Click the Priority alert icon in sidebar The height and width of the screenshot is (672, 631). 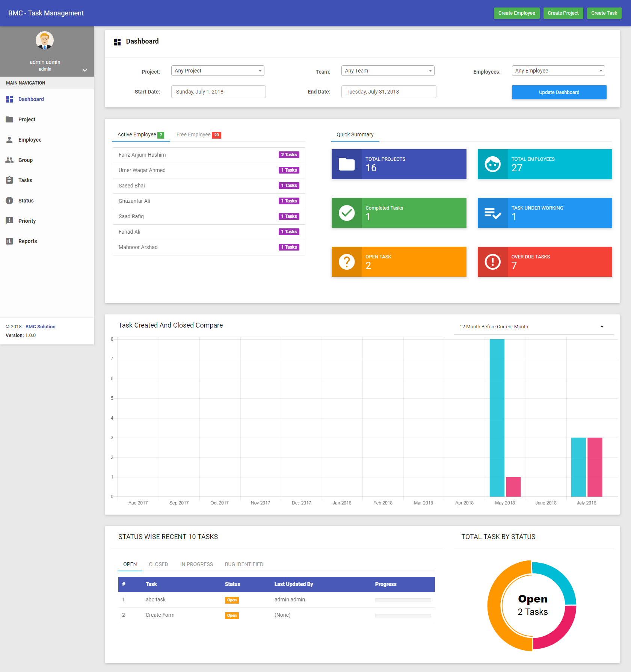point(9,221)
